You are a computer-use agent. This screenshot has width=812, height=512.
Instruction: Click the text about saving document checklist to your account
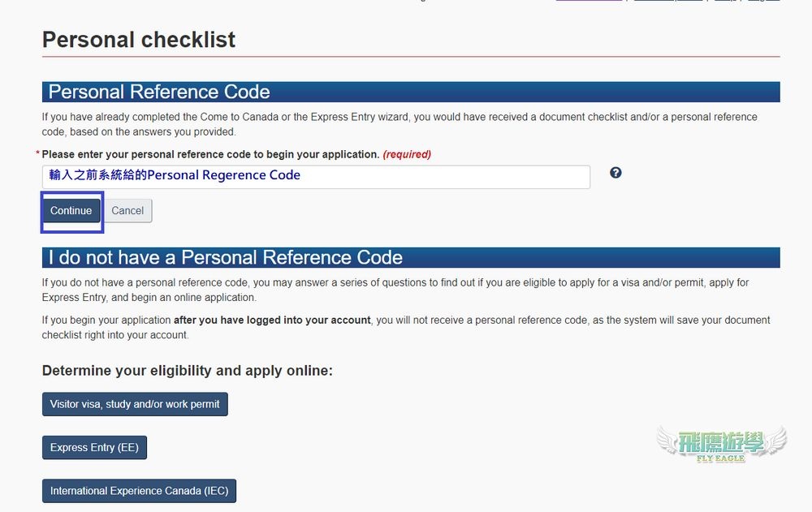coord(406,327)
